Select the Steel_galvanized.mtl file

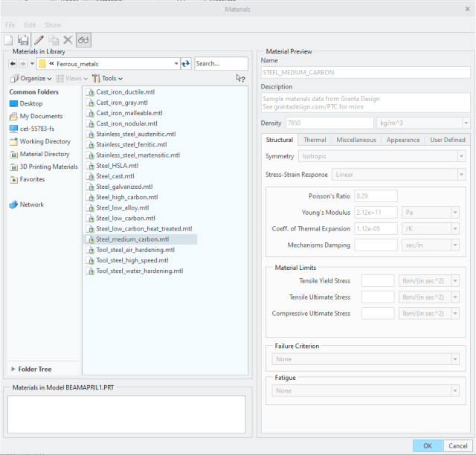point(120,187)
